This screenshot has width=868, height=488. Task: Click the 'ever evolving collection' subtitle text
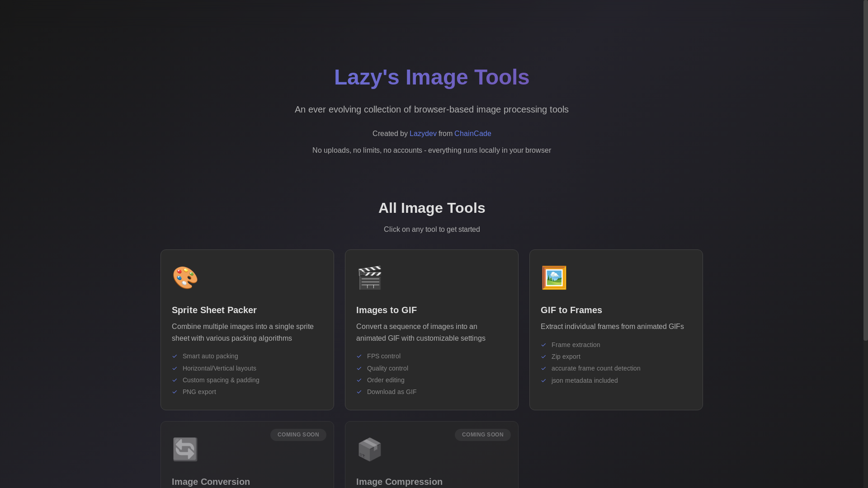coord(432,109)
